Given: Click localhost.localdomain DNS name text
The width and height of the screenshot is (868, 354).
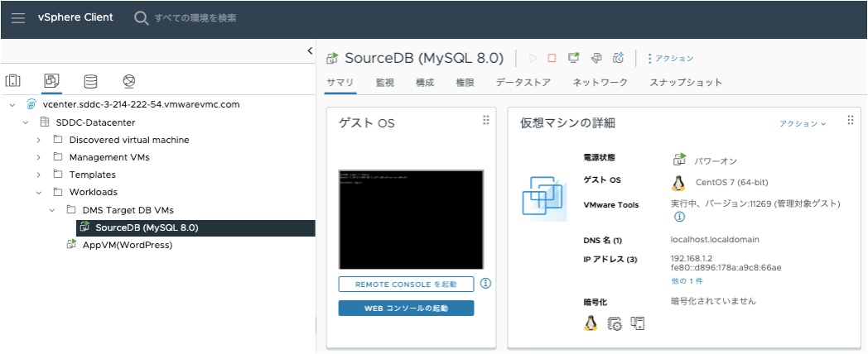Looking at the screenshot, I should click(x=715, y=240).
